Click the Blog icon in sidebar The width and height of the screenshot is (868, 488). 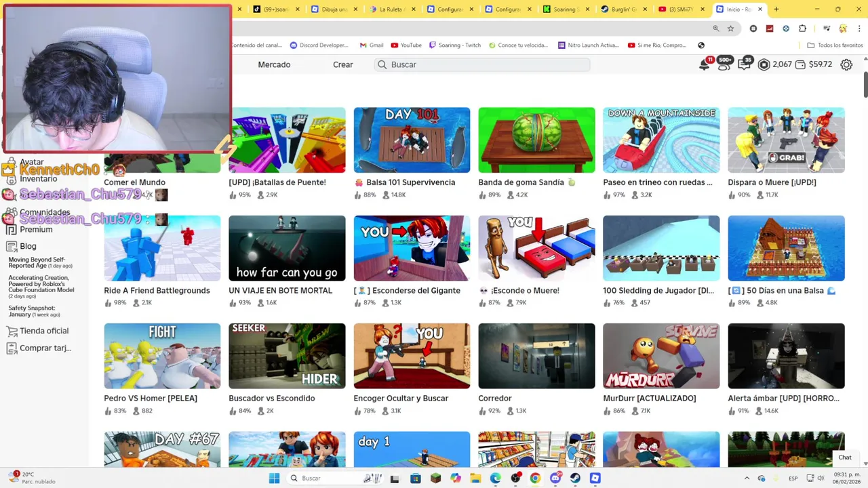(x=12, y=247)
